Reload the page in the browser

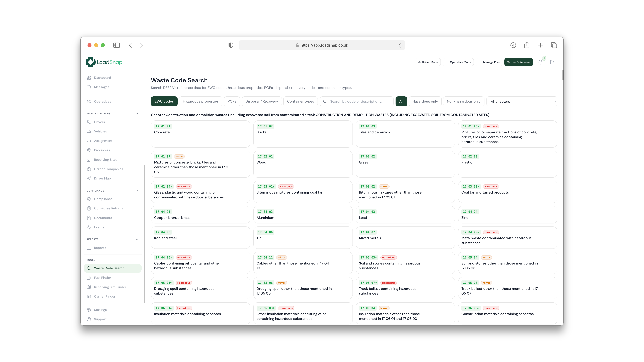pos(400,45)
